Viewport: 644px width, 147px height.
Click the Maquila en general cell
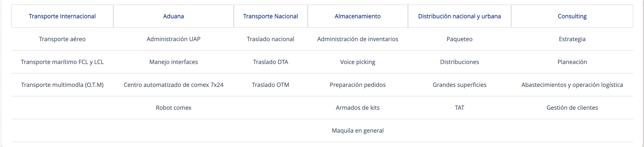(x=357, y=130)
